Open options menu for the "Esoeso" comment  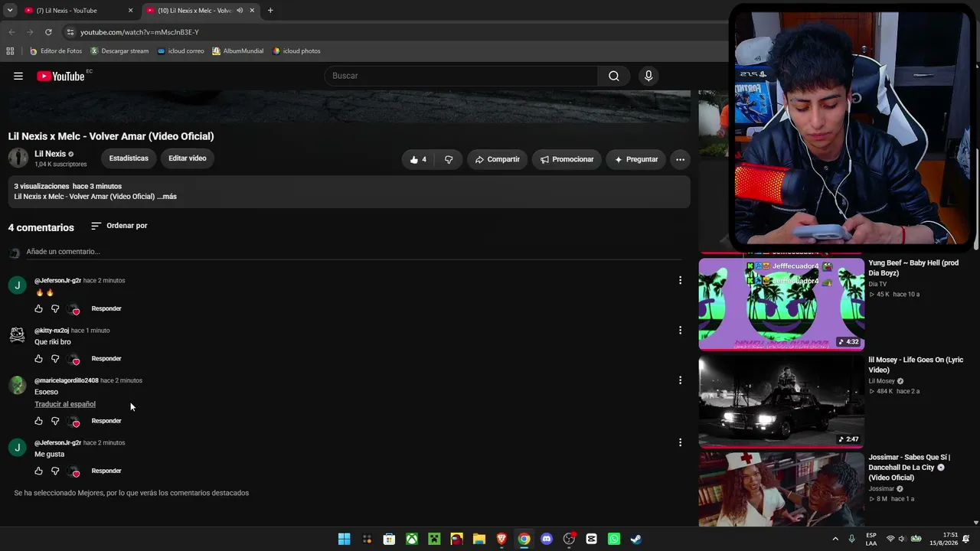680,380
